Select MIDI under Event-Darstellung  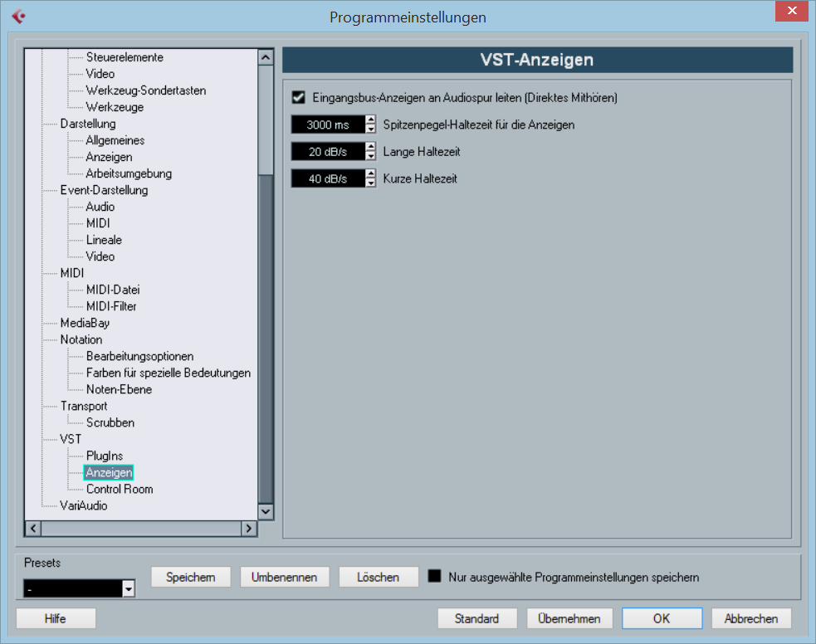pos(98,223)
